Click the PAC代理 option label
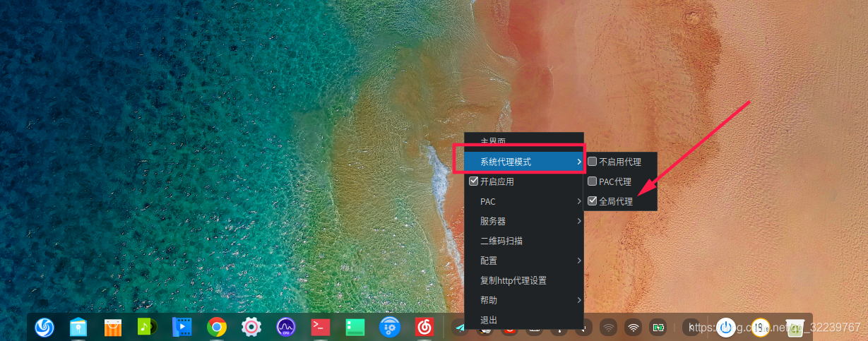The width and height of the screenshot is (868, 341). point(615,181)
